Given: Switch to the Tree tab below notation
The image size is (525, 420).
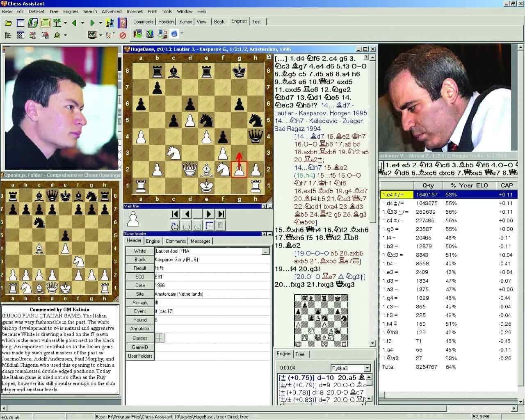Looking at the screenshot, I should click(300, 354).
